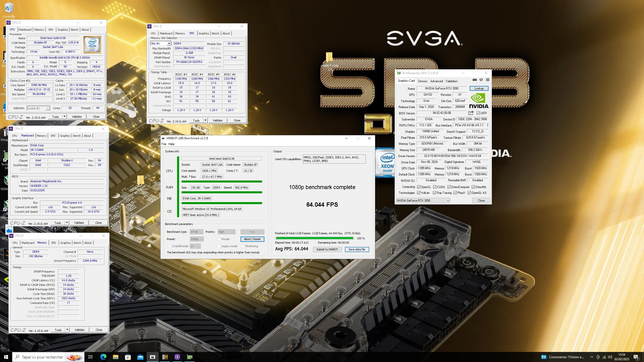Click the BM taskbar icon
The height and width of the screenshot is (362, 644).
coord(165,357)
